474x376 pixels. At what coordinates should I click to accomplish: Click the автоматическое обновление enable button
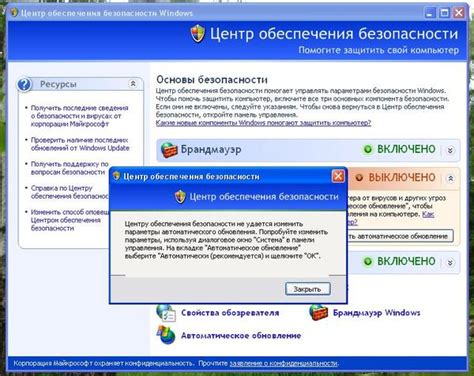[x=401, y=236]
